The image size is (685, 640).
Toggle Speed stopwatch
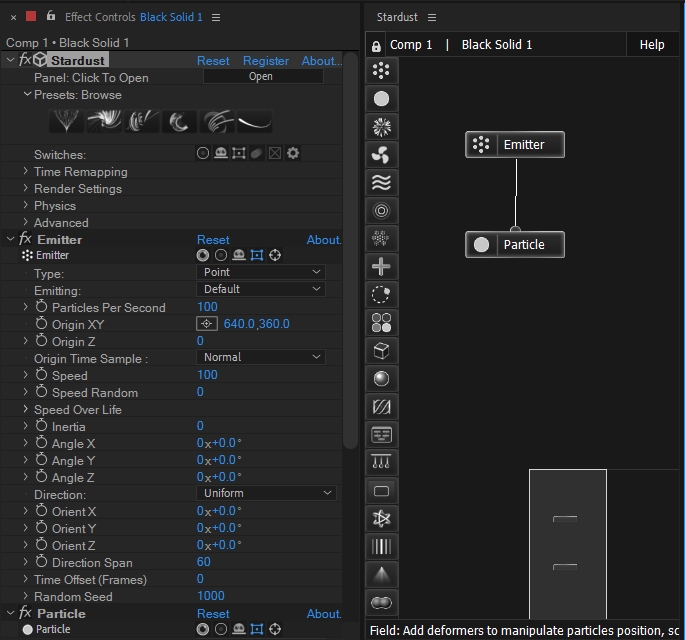coord(42,375)
